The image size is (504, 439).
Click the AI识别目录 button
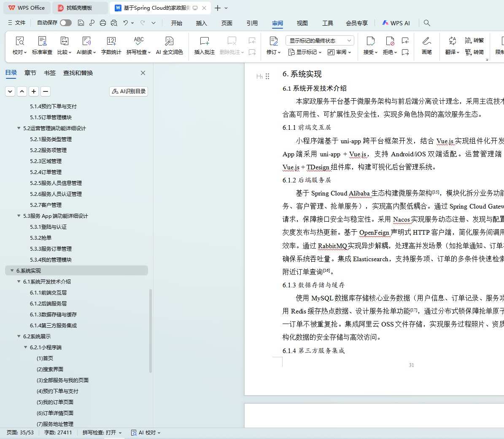click(x=129, y=91)
